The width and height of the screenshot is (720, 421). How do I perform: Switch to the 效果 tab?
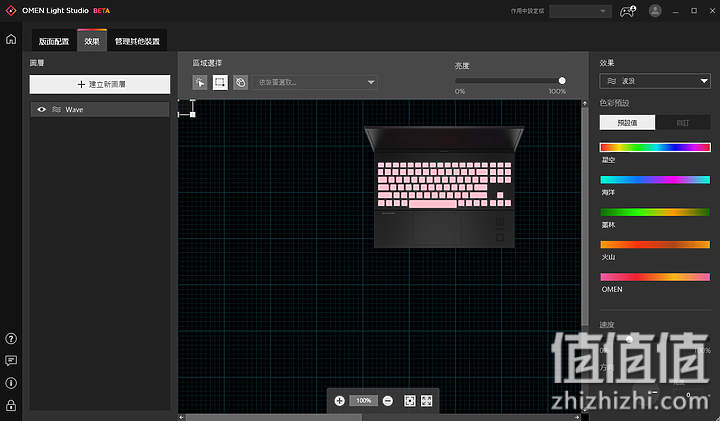click(x=92, y=41)
